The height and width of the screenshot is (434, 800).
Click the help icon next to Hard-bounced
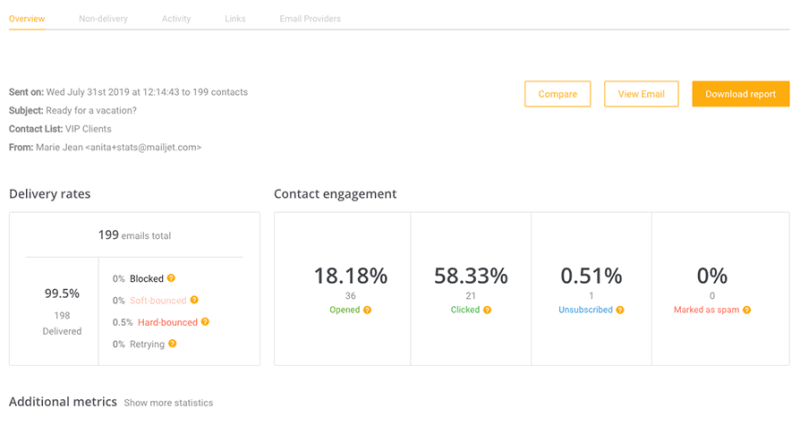pos(206,322)
